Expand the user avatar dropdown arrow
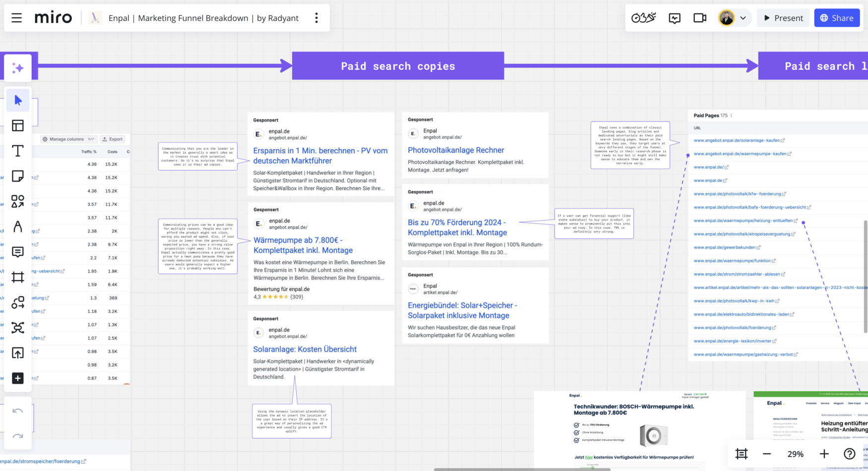 [x=743, y=18]
